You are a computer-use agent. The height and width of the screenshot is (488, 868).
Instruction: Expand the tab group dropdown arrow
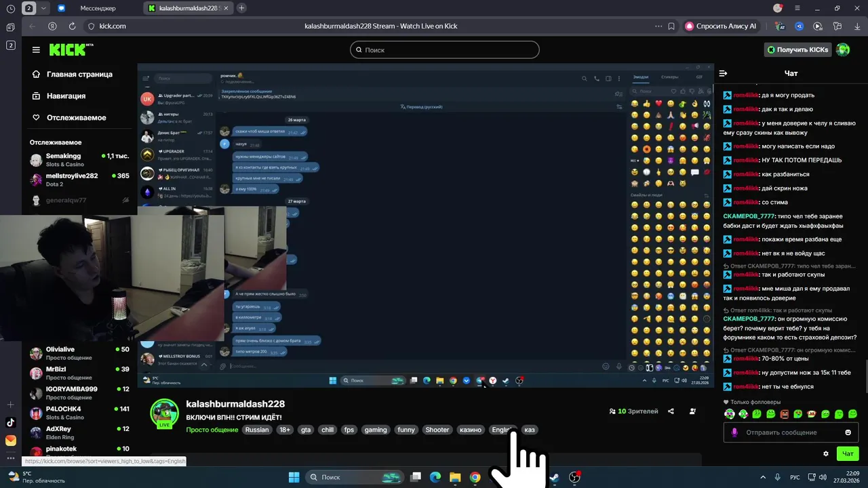click(x=44, y=8)
